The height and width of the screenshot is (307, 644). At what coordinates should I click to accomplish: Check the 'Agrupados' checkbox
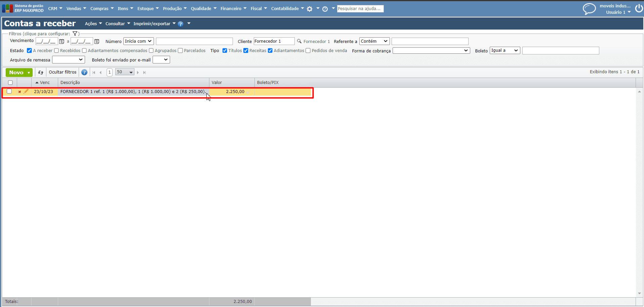pos(151,51)
